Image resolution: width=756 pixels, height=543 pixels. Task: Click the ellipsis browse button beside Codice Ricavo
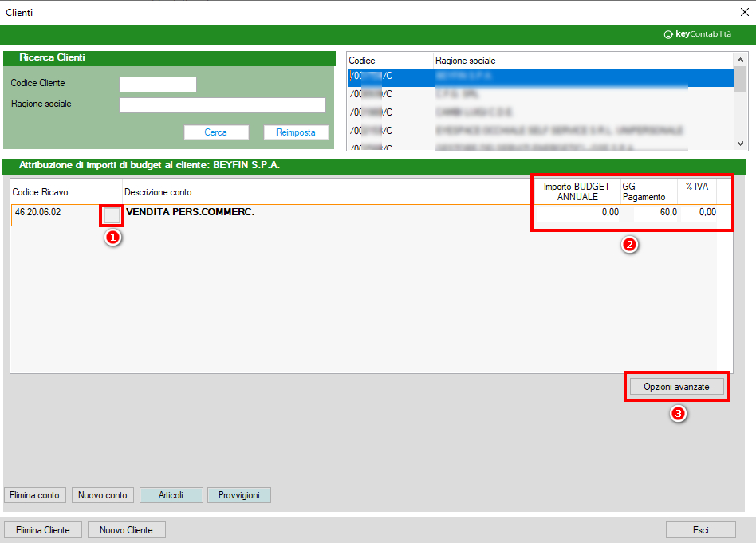(112, 215)
